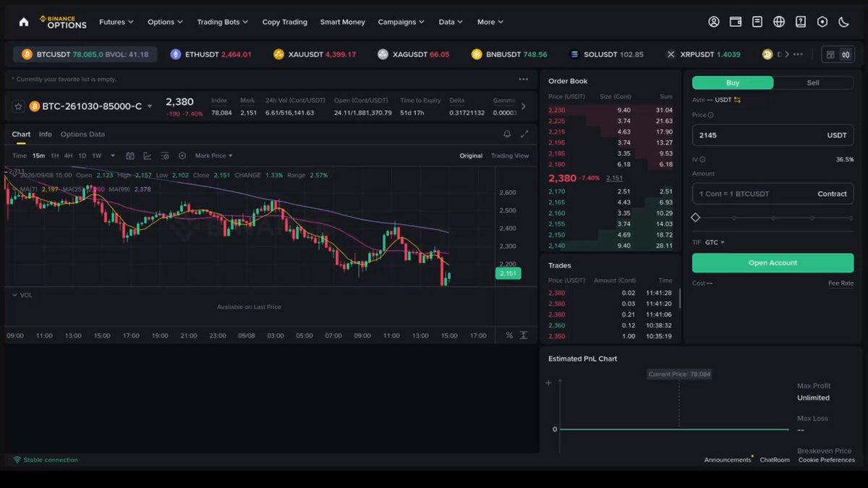Switch to the Info tab
The height and width of the screenshot is (488, 868).
click(x=46, y=134)
